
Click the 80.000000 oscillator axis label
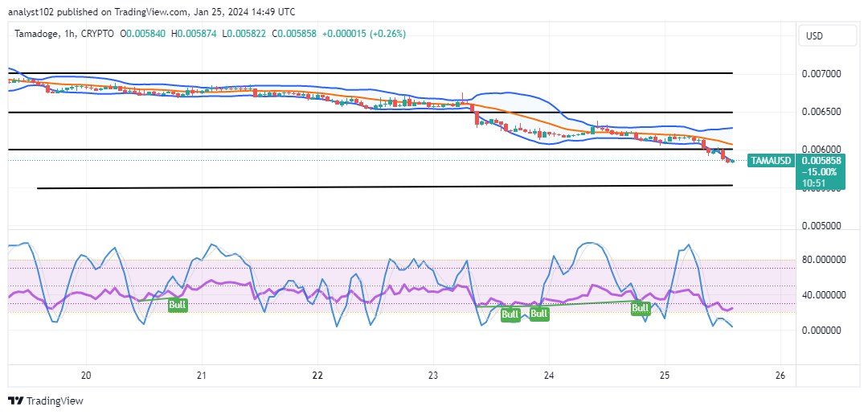(822, 259)
